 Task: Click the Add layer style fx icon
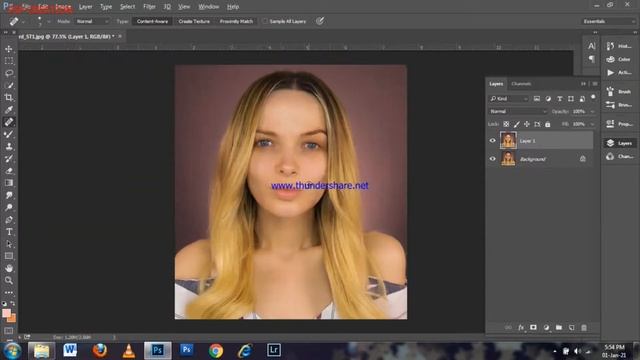(521, 327)
